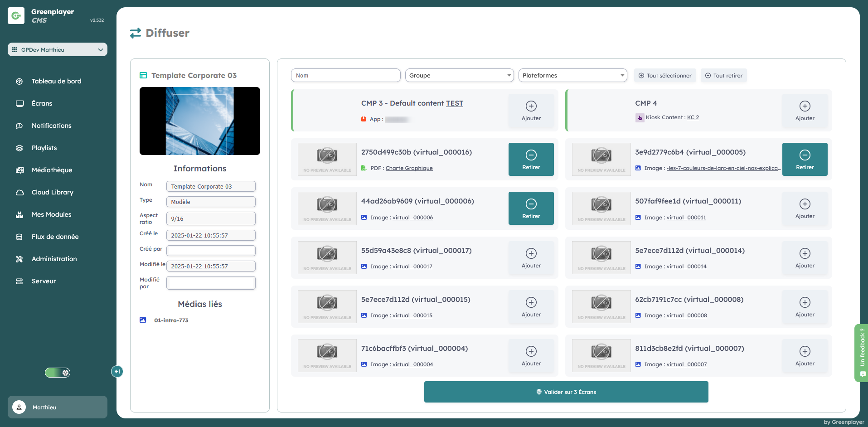Screen dimensions: 868x427
Task: Add screen 507faf9fee1d with Ajouter
Action: (x=805, y=209)
